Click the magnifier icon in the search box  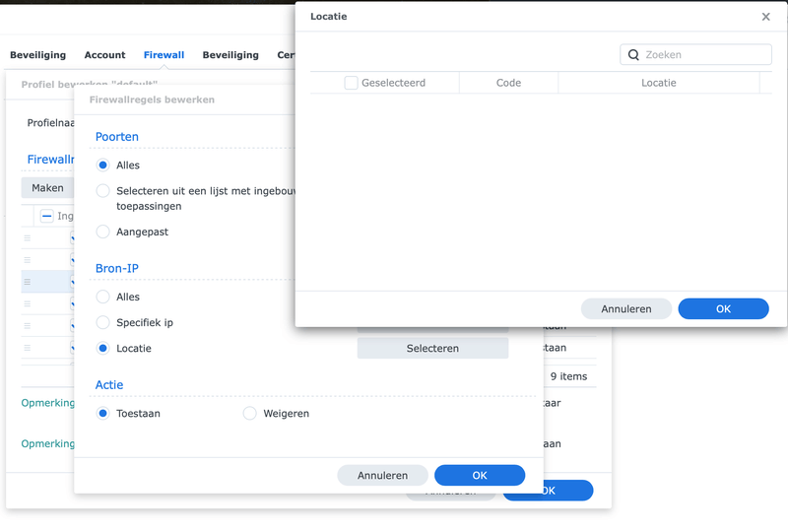(634, 55)
